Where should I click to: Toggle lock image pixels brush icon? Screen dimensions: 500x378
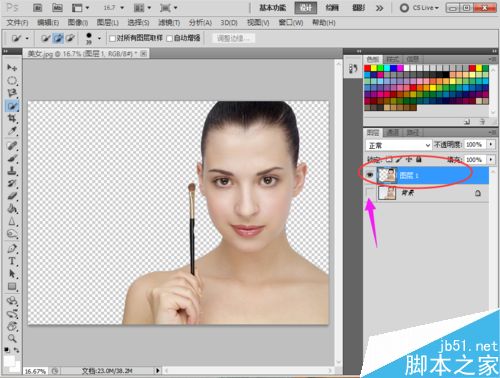pos(399,160)
